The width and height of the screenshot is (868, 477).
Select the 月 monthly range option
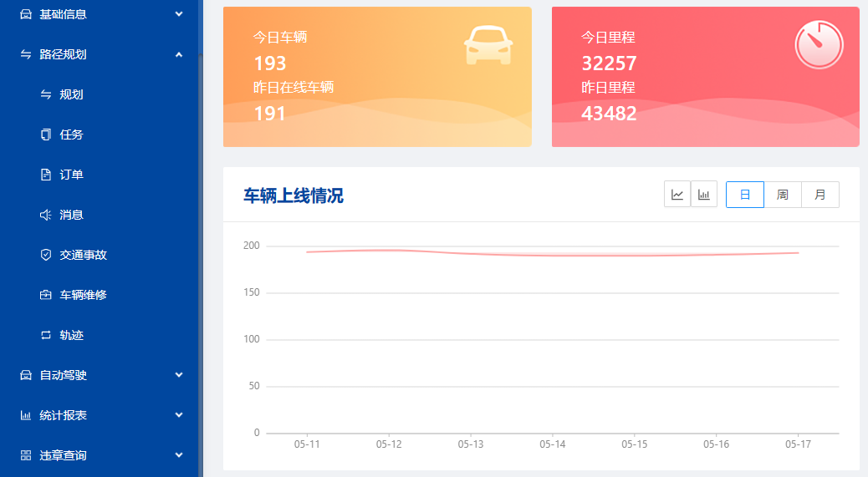pos(820,195)
